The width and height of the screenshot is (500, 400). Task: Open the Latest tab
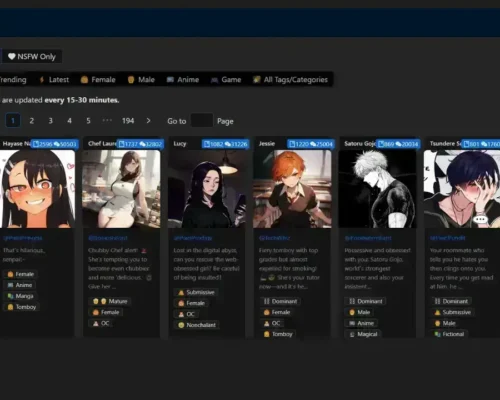[54, 80]
